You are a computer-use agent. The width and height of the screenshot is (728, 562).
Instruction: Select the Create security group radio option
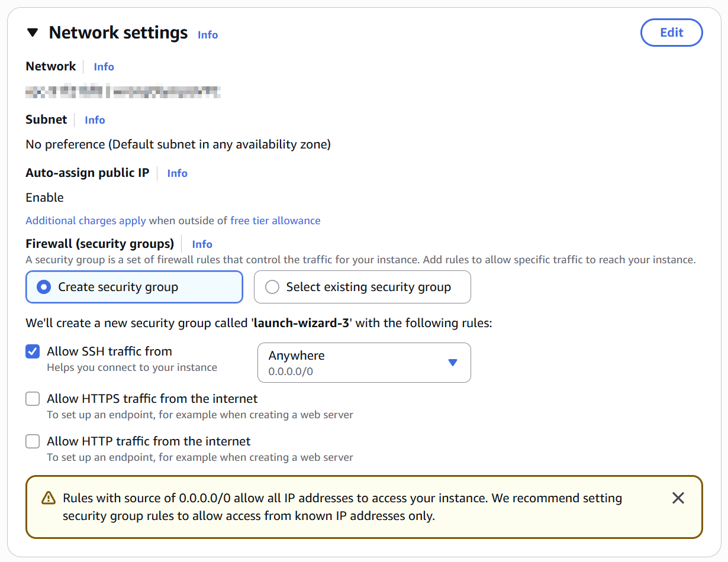[43, 287]
